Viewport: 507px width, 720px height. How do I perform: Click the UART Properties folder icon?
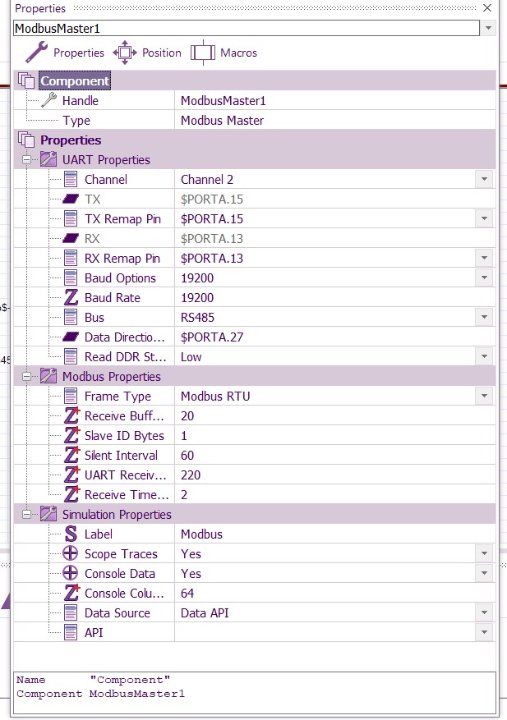click(x=48, y=159)
